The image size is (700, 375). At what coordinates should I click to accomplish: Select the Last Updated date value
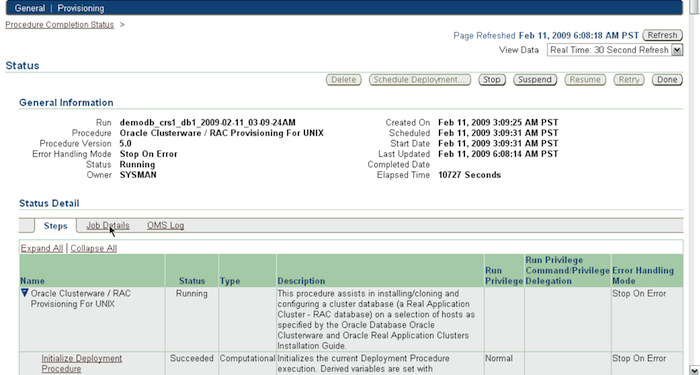coord(498,154)
